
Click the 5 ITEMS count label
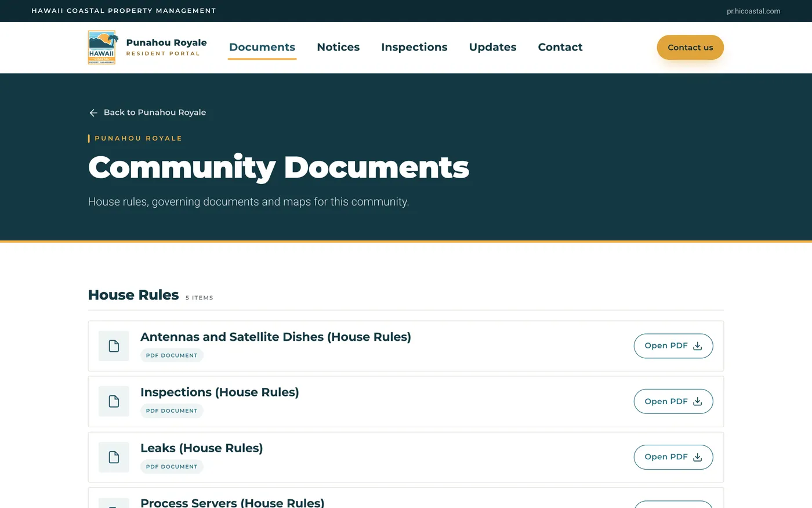click(x=200, y=298)
